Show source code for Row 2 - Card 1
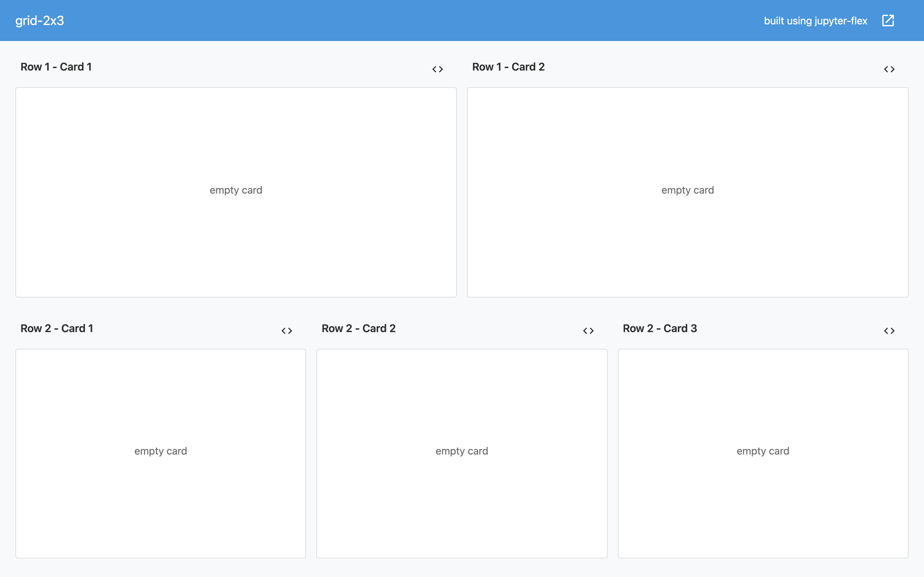Screen dimensions: 924x577 tap(287, 330)
